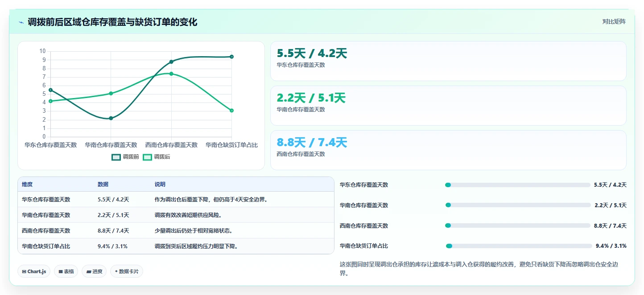Open the 2.2天 / 5.1天 data card

pos(448,106)
